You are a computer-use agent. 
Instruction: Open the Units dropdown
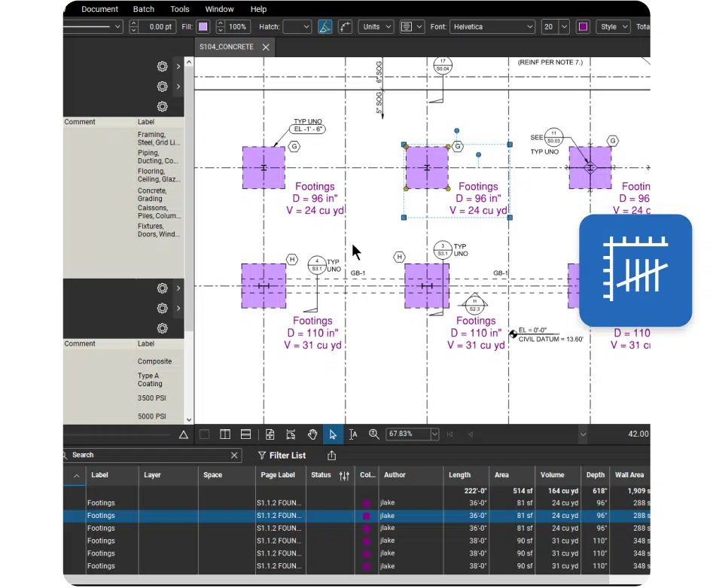coord(376,27)
